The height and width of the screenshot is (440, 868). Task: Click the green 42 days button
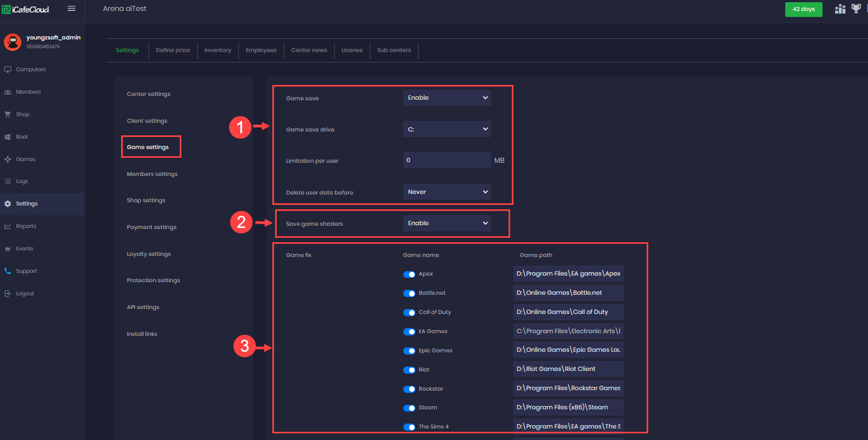tap(803, 9)
